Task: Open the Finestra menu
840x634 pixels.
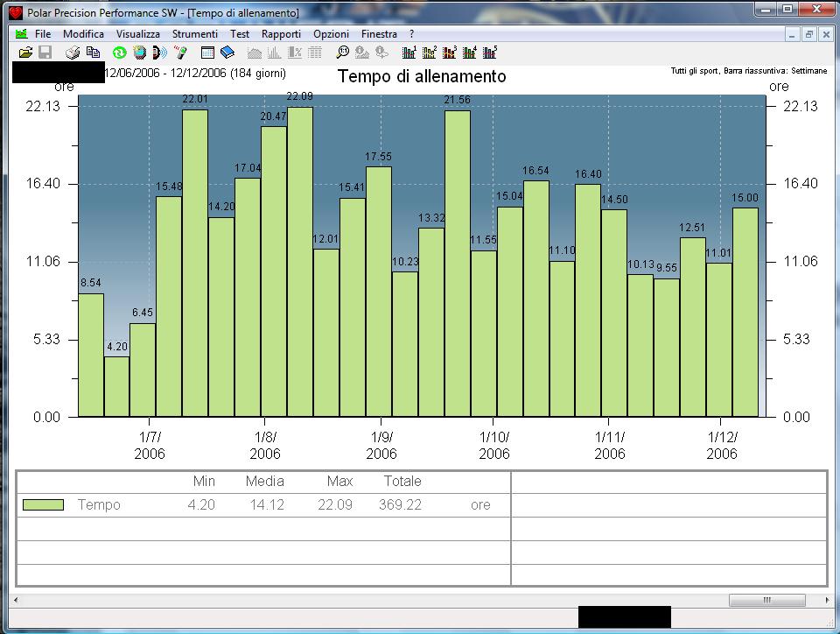Action: pos(379,34)
